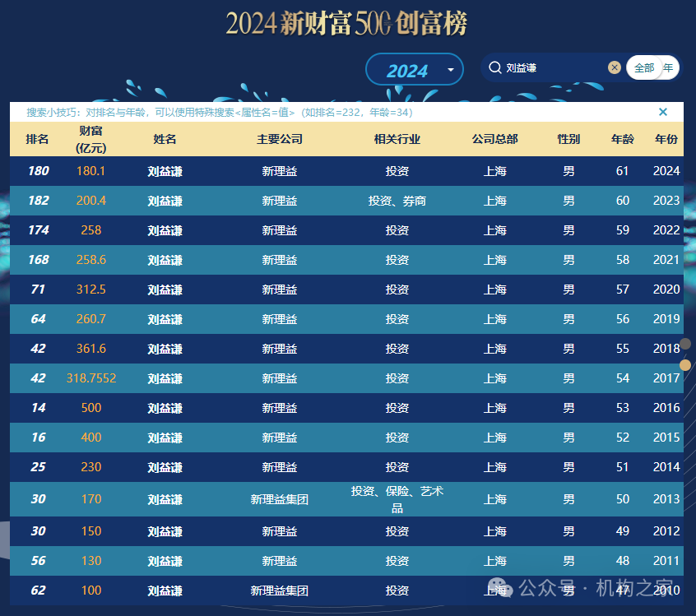The width and height of the screenshot is (696, 616).
Task: Click rank 14 cell
Action: 38,408
